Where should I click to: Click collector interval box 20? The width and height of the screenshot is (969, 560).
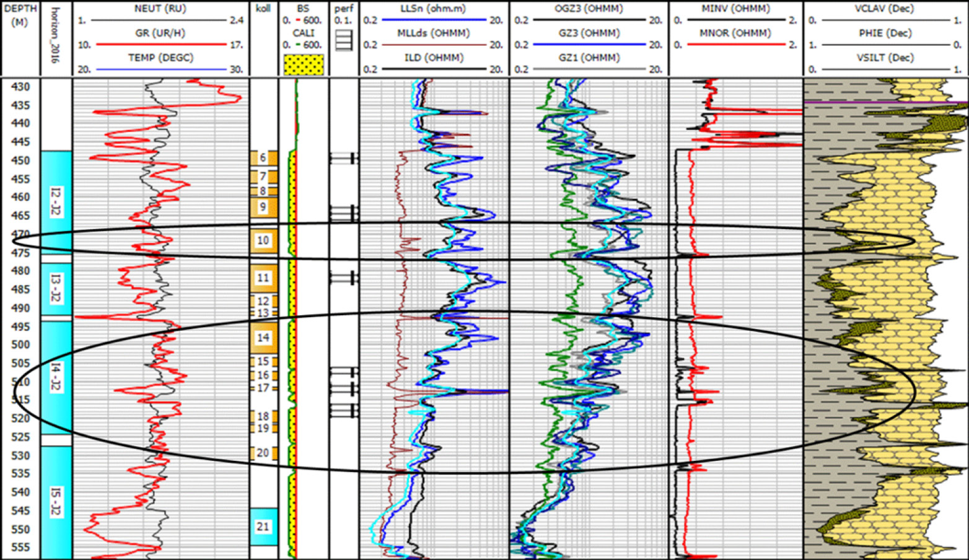[x=263, y=453]
